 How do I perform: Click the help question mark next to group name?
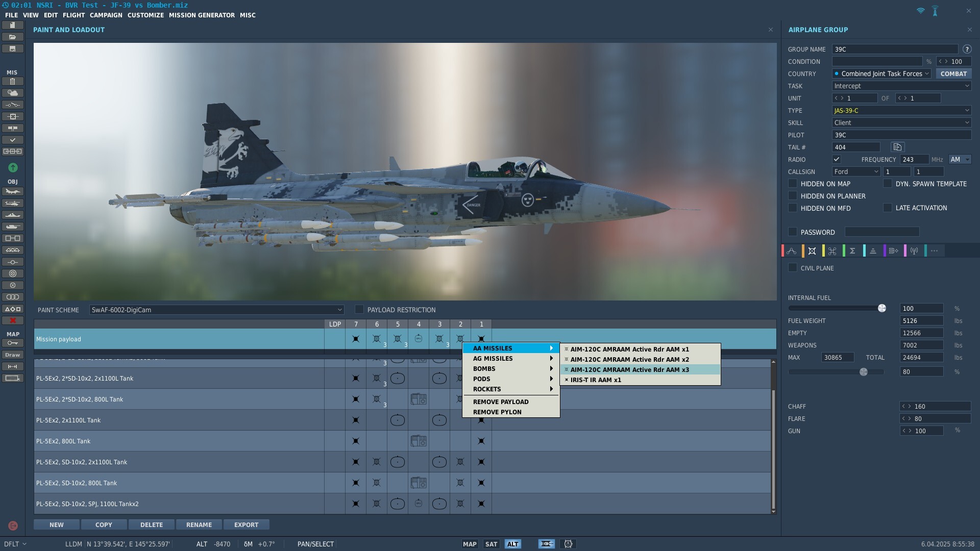(x=967, y=49)
